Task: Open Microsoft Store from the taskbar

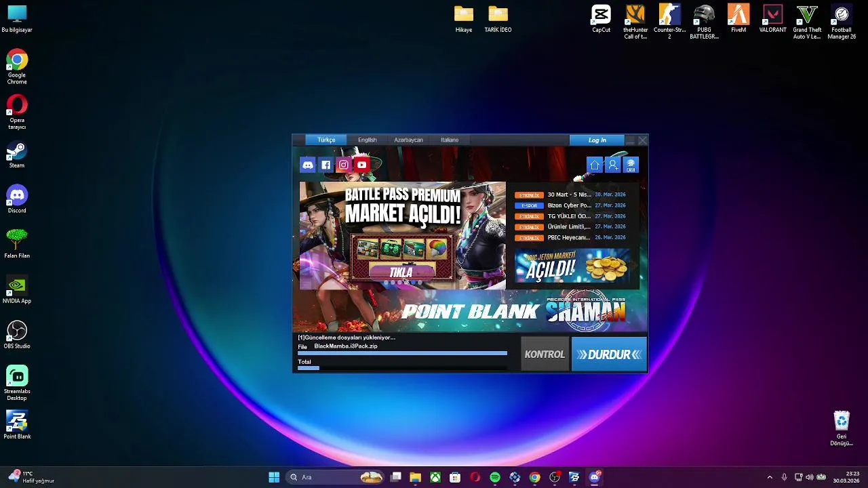Action: click(455, 477)
